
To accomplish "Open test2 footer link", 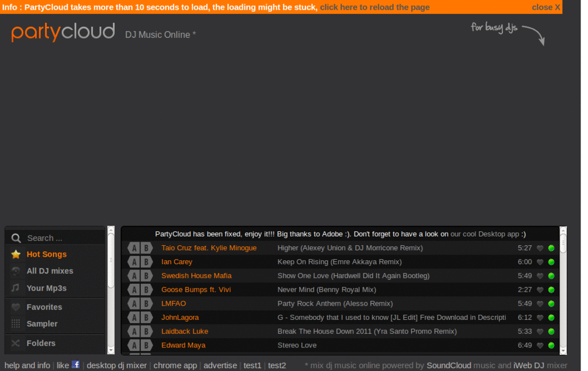I will pyautogui.click(x=277, y=365).
